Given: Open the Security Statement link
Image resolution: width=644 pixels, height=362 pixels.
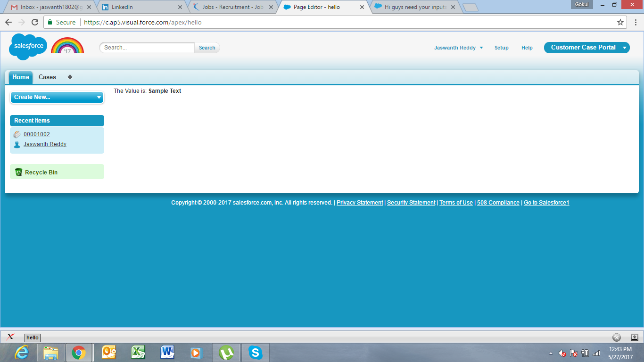Looking at the screenshot, I should (411, 203).
